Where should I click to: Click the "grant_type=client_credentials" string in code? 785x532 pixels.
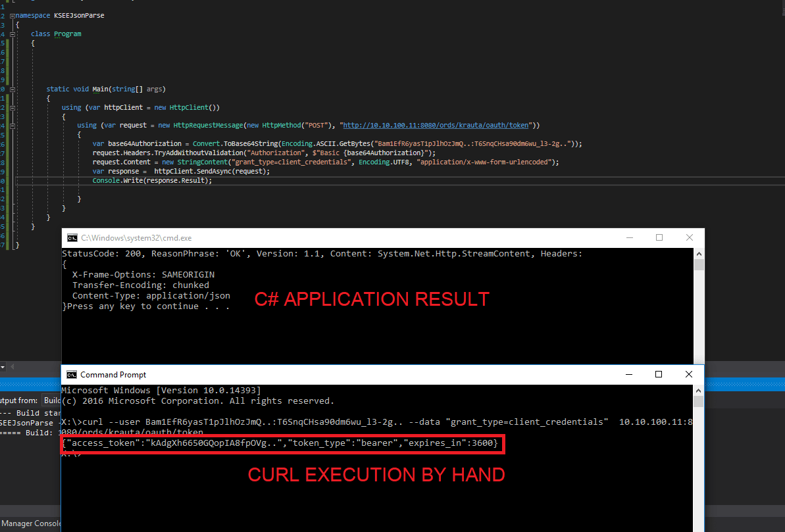pyautogui.click(x=290, y=162)
